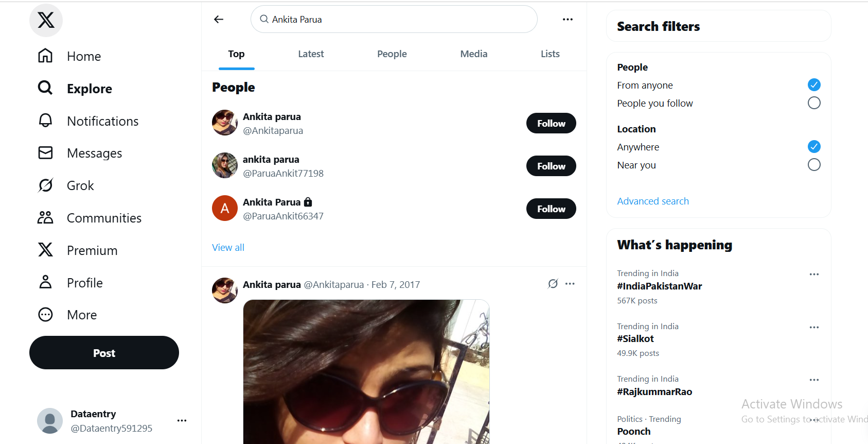The width and height of the screenshot is (868, 444).
Task: Click Grok icon on Ankita parua post
Action: pos(553,284)
